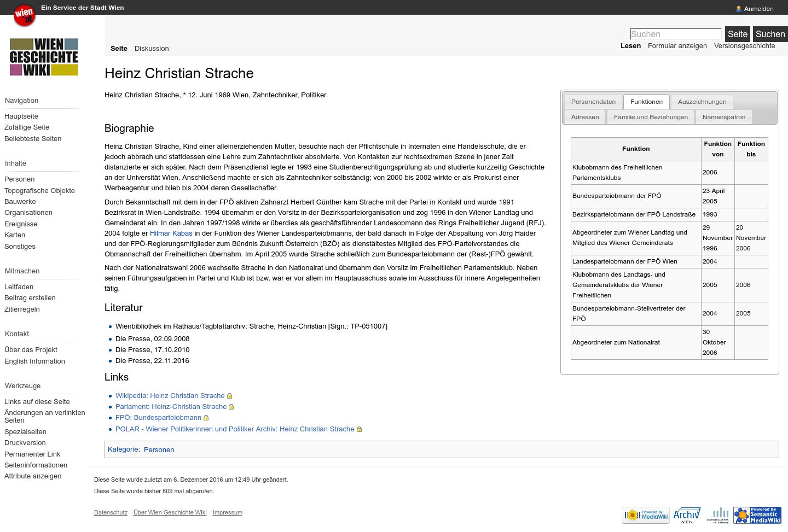Focus the Suchen search field

676,34
